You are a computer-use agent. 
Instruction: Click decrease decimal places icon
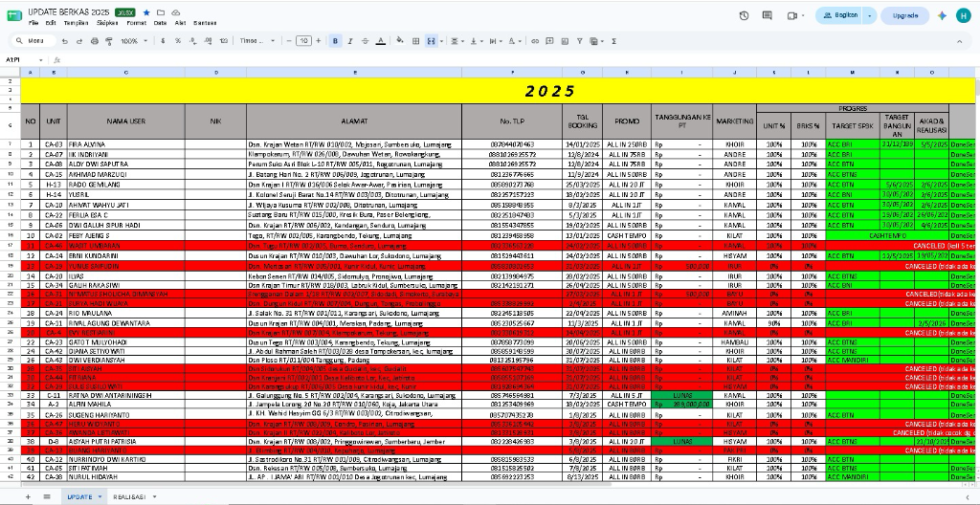coord(193,41)
